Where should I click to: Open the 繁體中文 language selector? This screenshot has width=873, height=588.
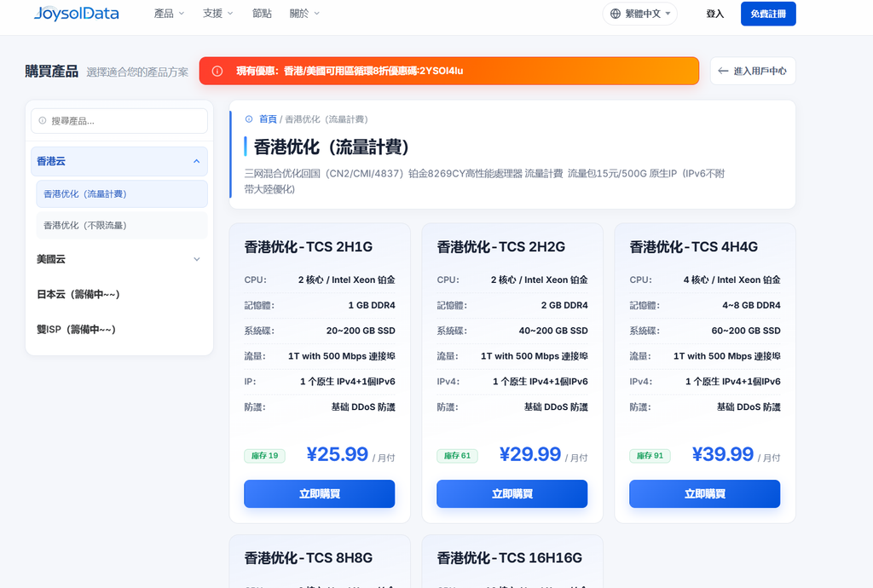pos(639,14)
